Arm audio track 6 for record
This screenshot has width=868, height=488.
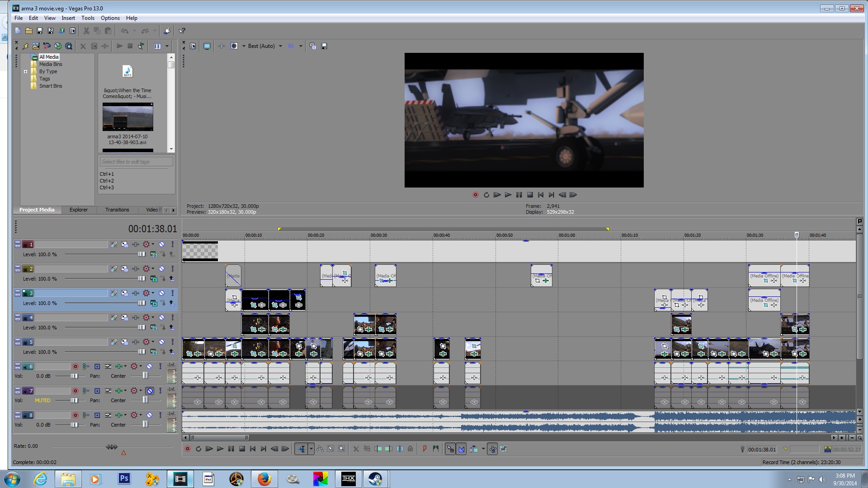pos(75,366)
